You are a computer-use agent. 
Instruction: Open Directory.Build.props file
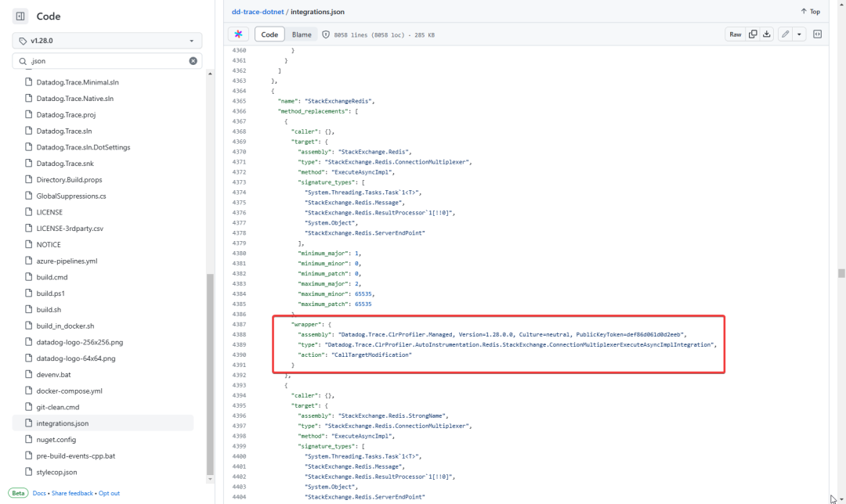click(69, 179)
